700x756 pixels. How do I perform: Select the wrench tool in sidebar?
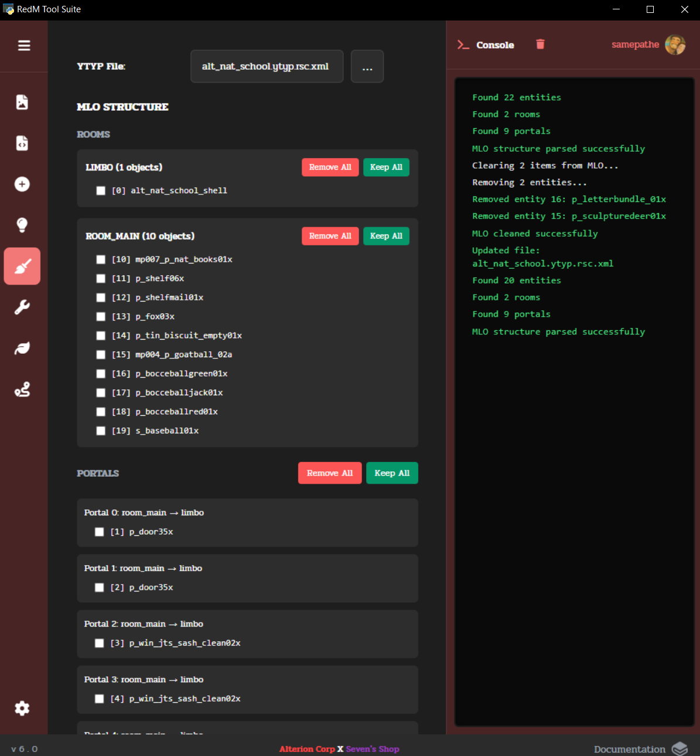(22, 307)
